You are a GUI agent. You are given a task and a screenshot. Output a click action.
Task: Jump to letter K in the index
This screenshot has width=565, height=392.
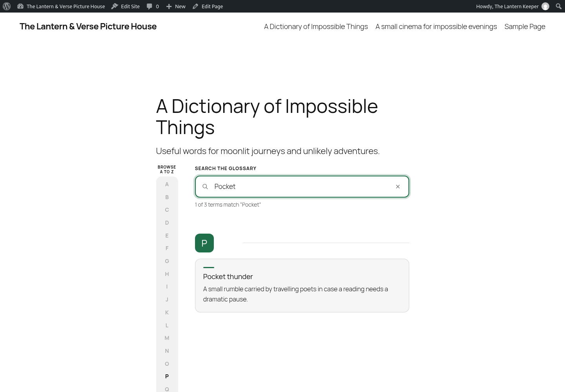[167, 312]
